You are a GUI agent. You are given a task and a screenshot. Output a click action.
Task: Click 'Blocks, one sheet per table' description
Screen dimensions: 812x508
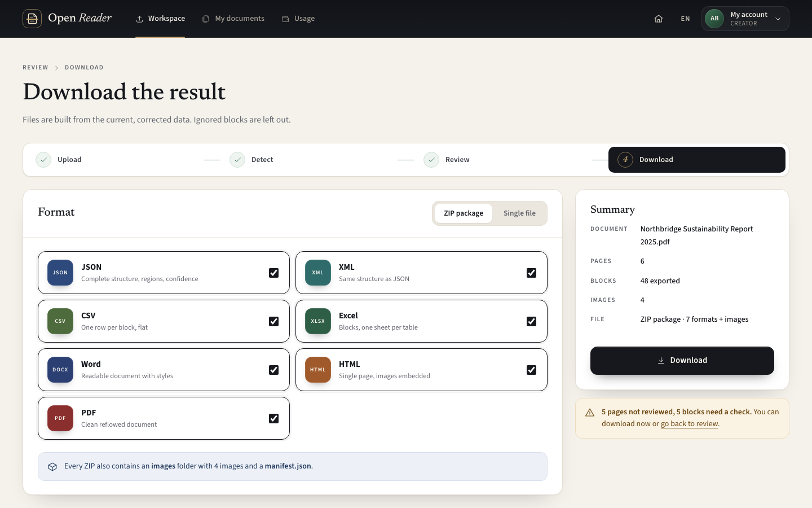tap(378, 327)
